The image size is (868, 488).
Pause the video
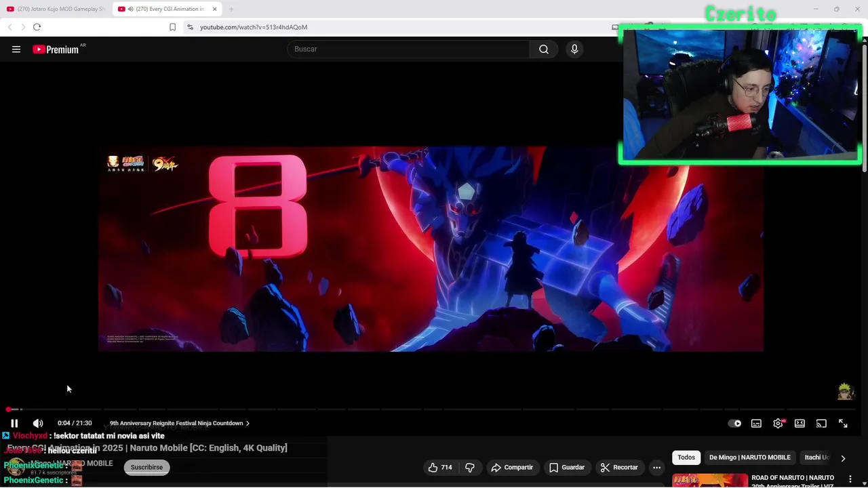[14, 423]
